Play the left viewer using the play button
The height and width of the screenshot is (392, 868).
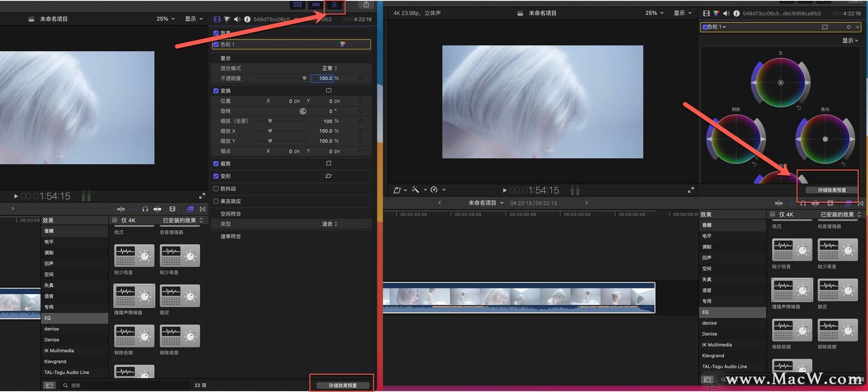[x=16, y=196]
